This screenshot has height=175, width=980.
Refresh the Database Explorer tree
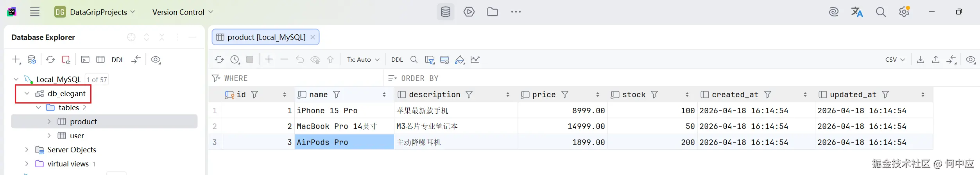[50, 59]
